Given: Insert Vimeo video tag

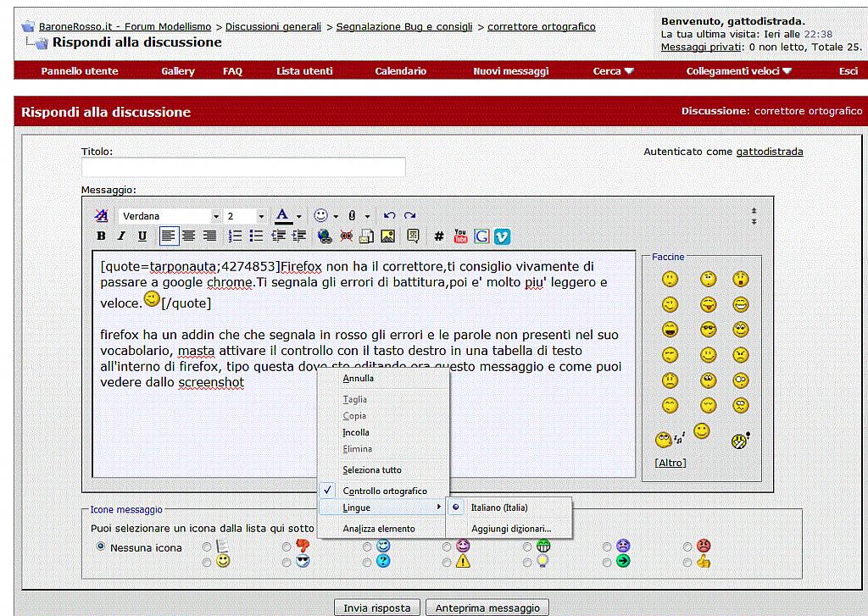Looking at the screenshot, I should (x=502, y=236).
